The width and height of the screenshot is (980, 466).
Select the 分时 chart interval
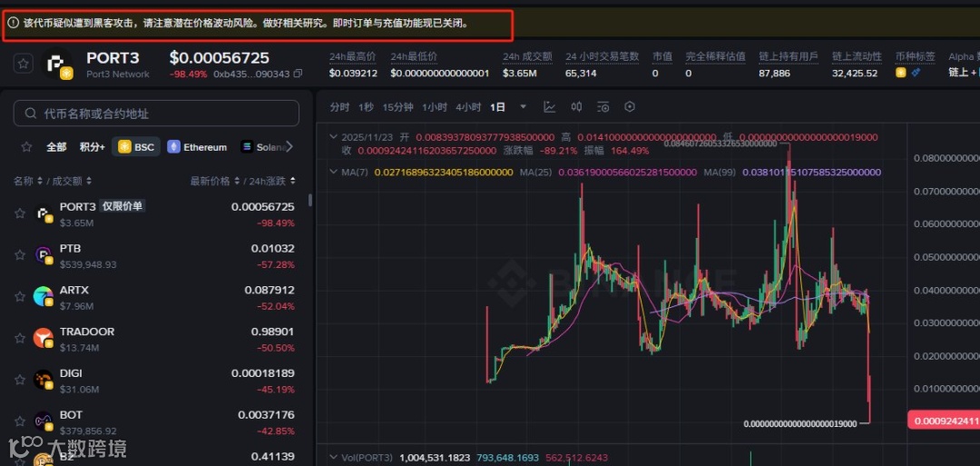(339, 107)
